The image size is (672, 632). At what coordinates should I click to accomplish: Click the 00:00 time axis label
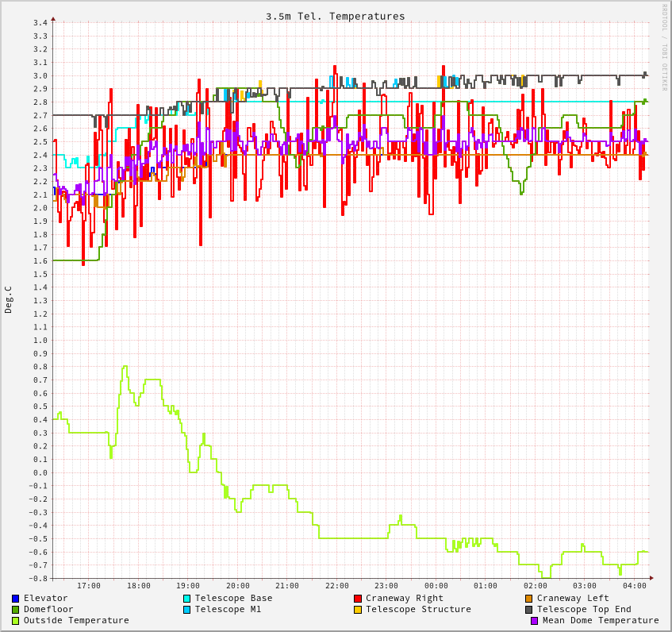pos(436,586)
